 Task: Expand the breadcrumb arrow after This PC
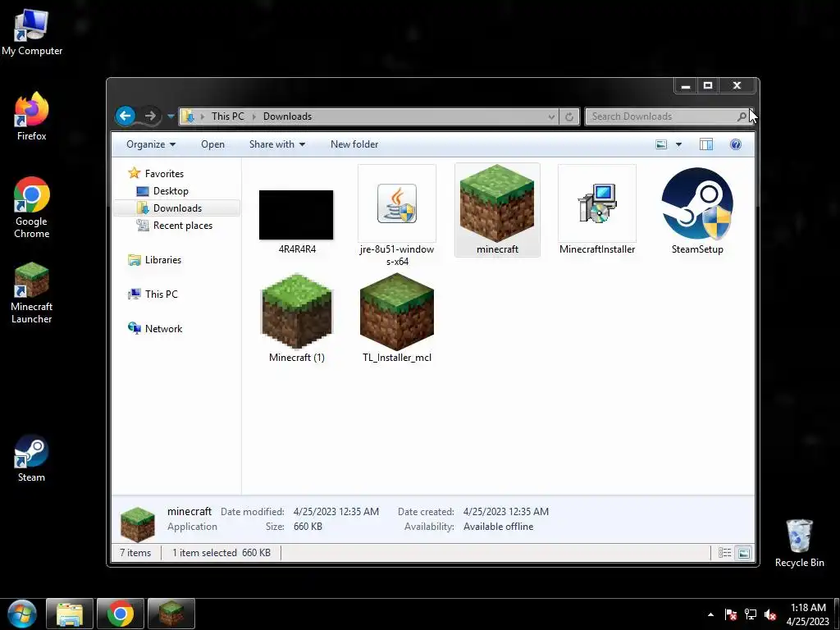coord(254,116)
